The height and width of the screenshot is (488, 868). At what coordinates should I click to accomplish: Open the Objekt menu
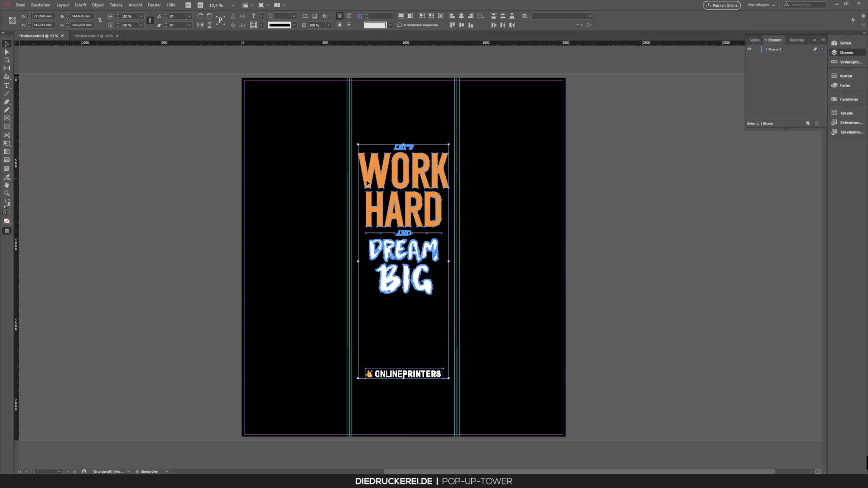[97, 5]
